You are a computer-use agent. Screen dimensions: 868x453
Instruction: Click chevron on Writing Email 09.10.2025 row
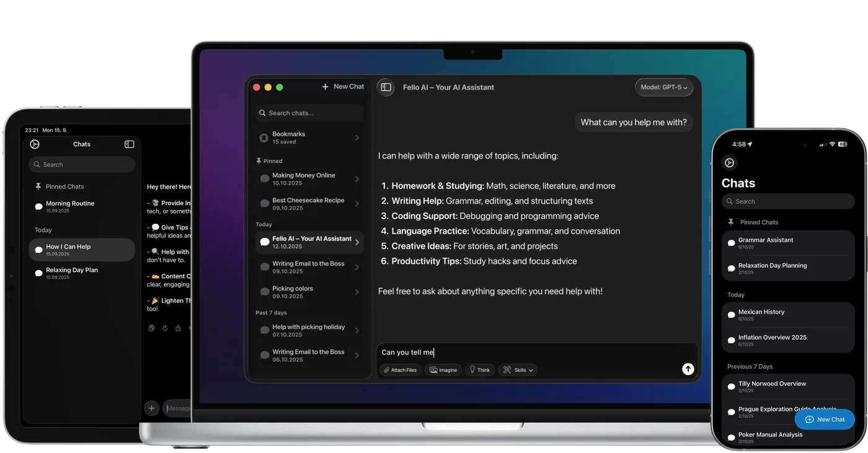(x=357, y=267)
